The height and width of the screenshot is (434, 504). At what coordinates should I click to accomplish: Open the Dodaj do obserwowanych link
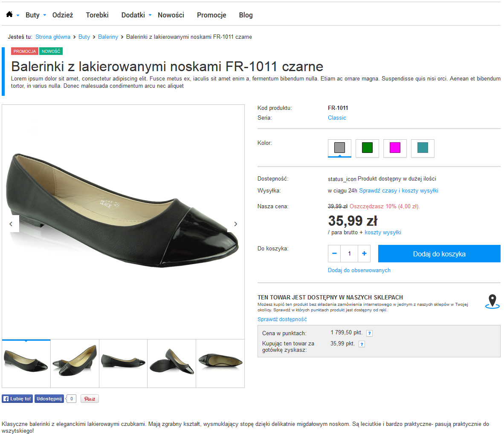click(359, 270)
